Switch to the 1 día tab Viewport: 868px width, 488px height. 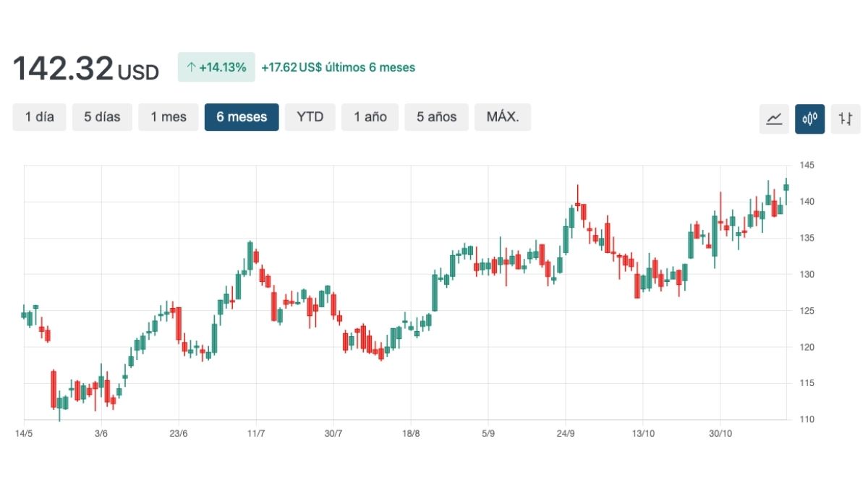click(x=39, y=116)
